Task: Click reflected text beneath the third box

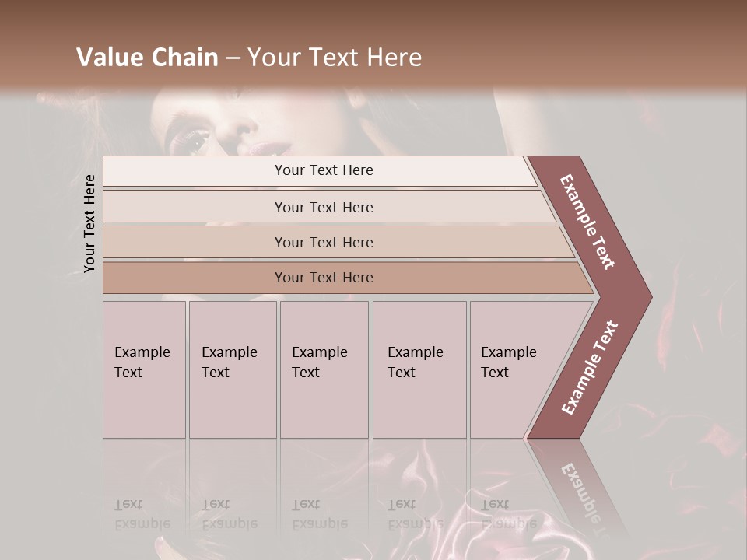Action: [319, 515]
